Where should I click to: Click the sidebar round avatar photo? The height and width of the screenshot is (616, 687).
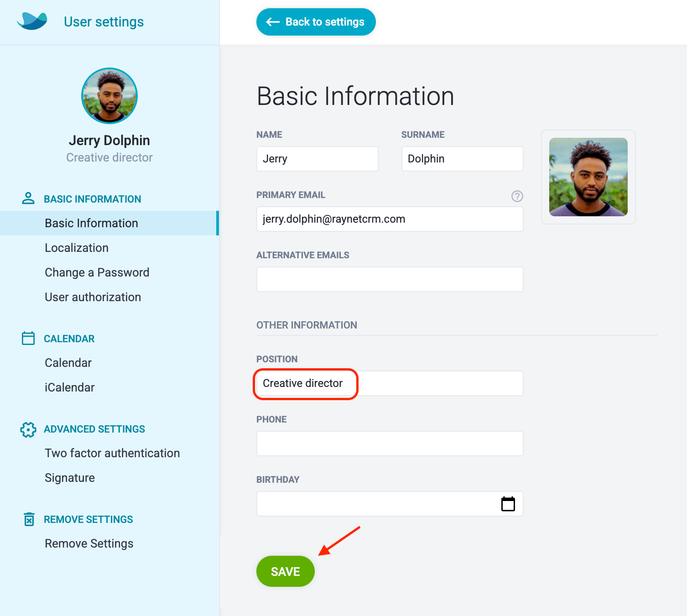click(x=109, y=96)
